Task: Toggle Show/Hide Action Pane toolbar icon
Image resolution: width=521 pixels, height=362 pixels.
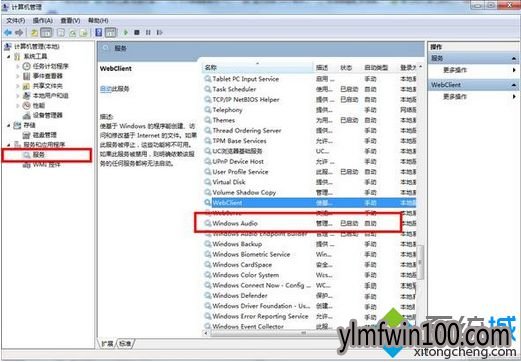Action: (x=111, y=32)
